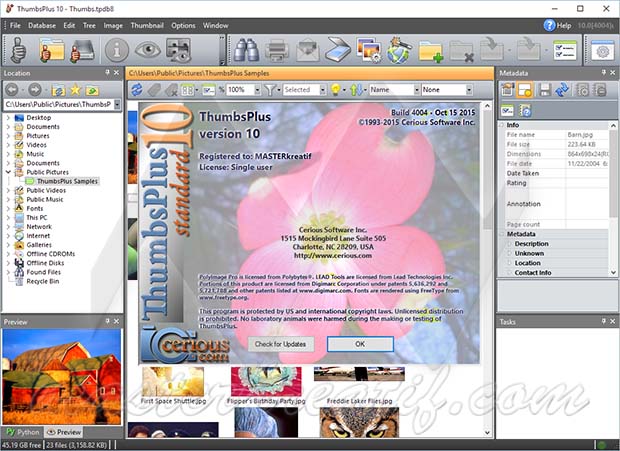The height and width of the screenshot is (451, 620).
Task: Click the batch pictures with gear icon
Action: tap(368, 50)
